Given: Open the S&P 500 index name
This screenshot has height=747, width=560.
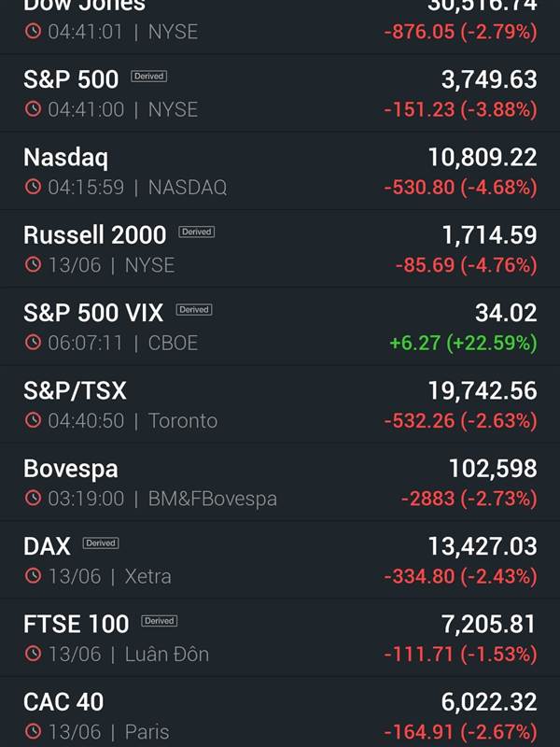Looking at the screenshot, I should (x=71, y=79).
